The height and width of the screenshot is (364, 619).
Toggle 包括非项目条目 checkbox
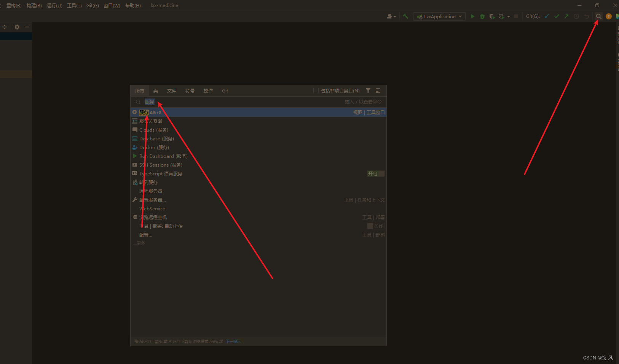(x=316, y=91)
